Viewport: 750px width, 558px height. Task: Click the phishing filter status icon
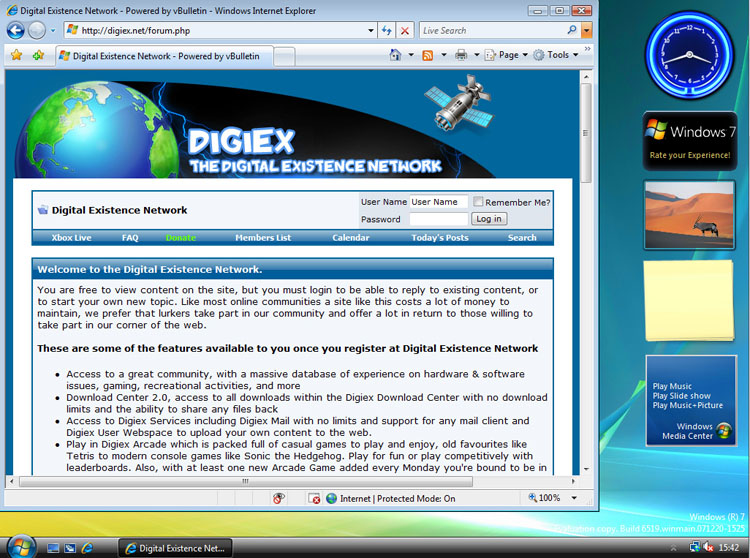tap(314, 499)
